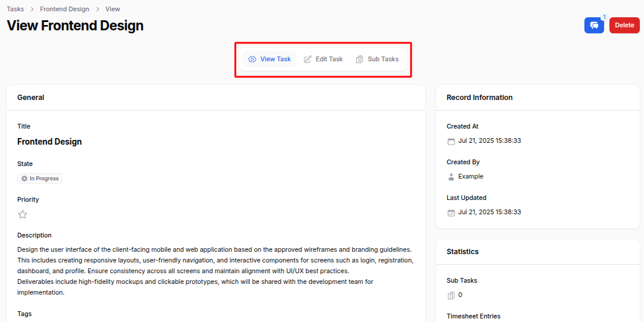Click the red Delete button

coord(624,26)
